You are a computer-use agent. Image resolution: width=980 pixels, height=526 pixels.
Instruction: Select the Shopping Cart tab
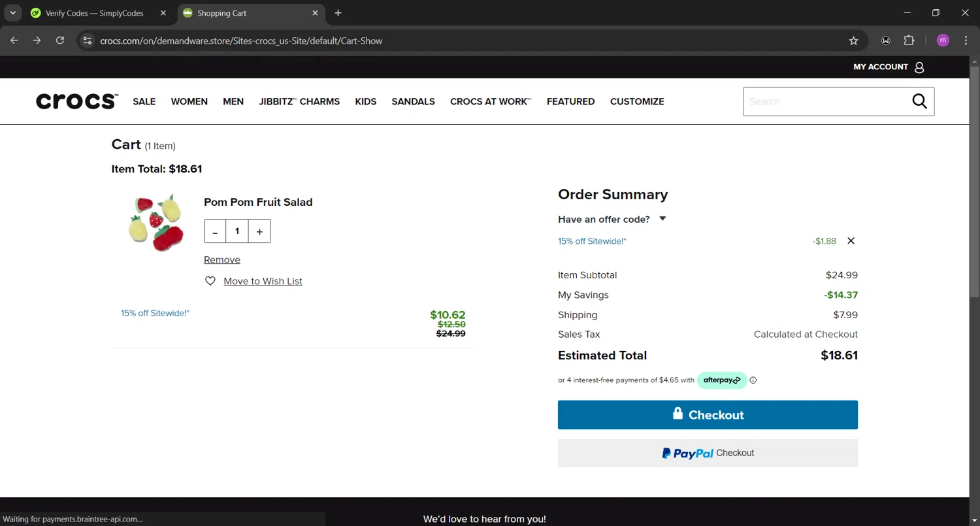[252, 13]
